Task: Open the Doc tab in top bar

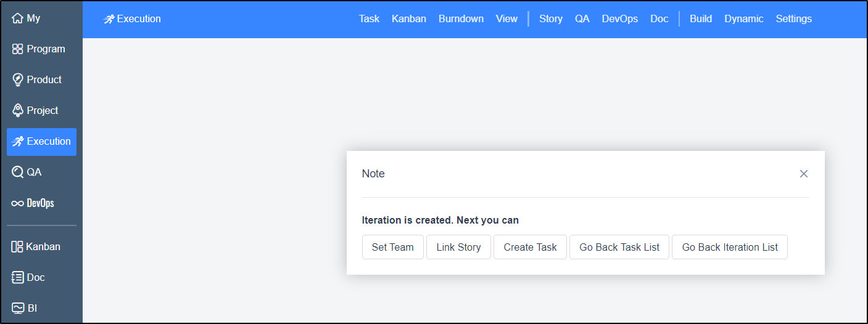Action: 659,19
